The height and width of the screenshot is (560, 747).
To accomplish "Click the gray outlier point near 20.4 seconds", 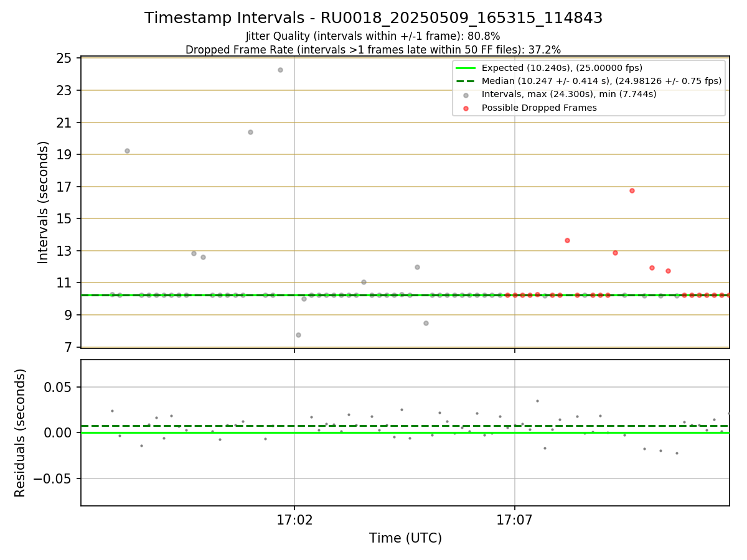I will (250, 132).
